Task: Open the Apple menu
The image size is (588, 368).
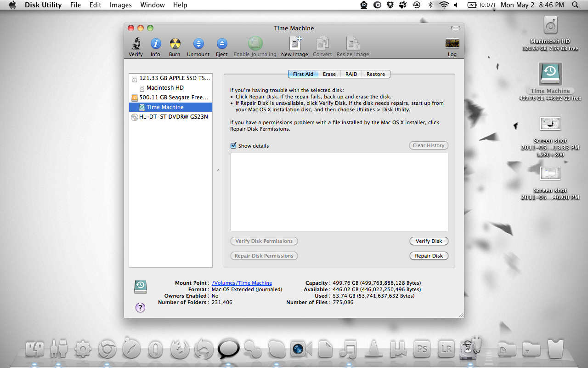Action: [x=12, y=5]
